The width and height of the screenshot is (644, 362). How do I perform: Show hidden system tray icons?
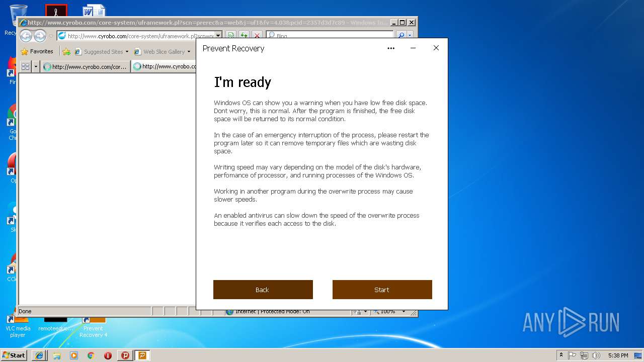[561, 355]
